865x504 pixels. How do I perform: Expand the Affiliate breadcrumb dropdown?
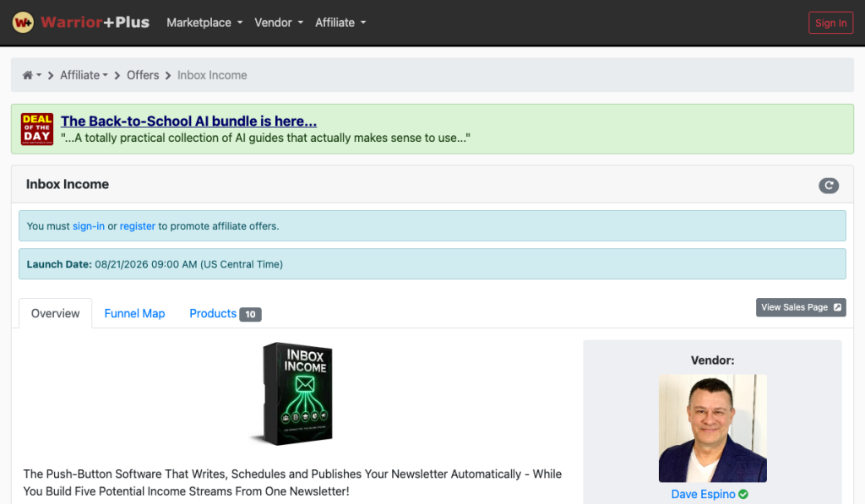tap(84, 75)
